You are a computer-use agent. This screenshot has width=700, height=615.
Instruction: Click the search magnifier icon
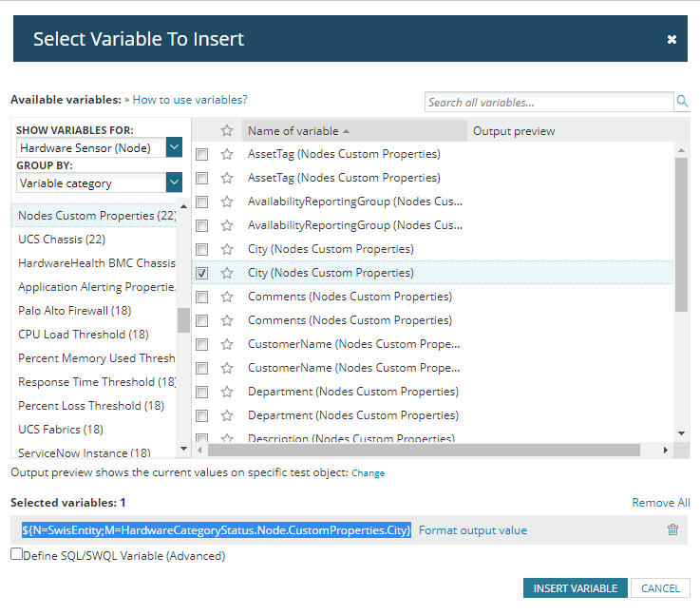tap(682, 102)
